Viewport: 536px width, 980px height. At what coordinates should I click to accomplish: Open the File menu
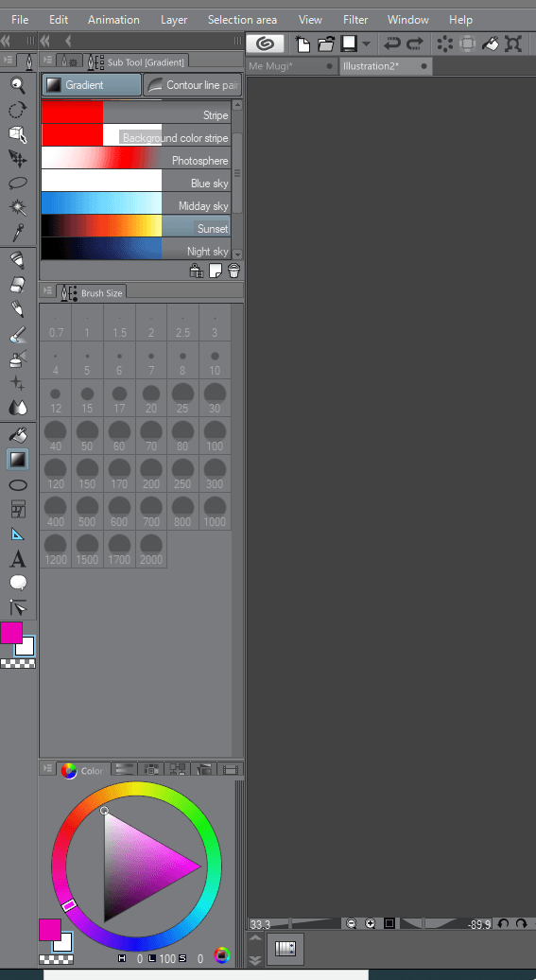click(x=20, y=20)
